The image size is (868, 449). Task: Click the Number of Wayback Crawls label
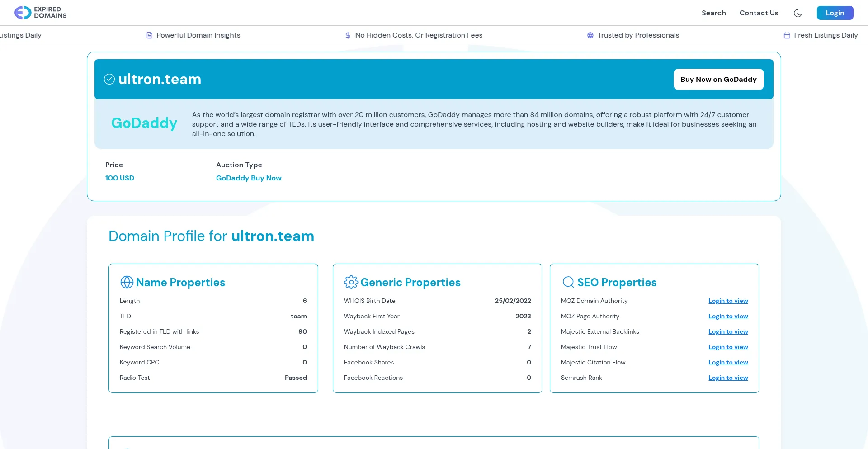coord(384,347)
